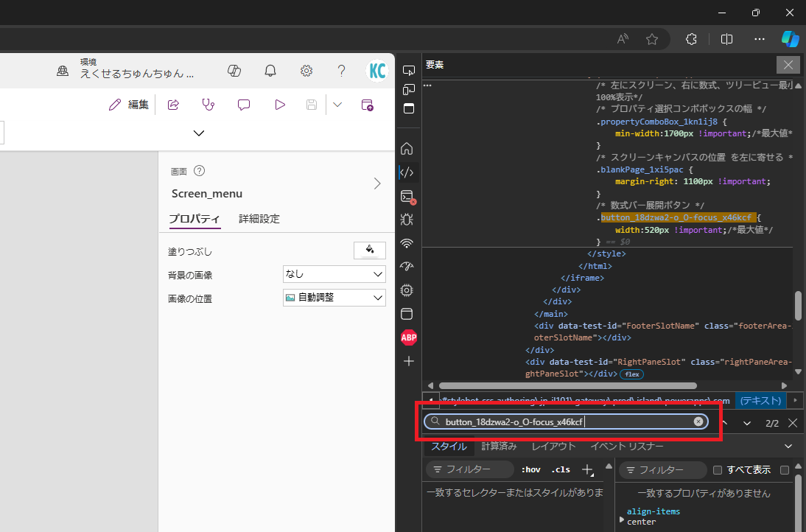Image resolution: width=806 pixels, height=532 pixels.
Task: Open the 画像の位置 dropdown
Action: tap(334, 298)
